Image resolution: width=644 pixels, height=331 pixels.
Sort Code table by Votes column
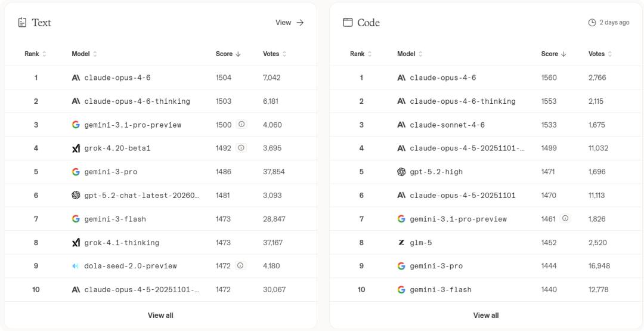[600, 54]
